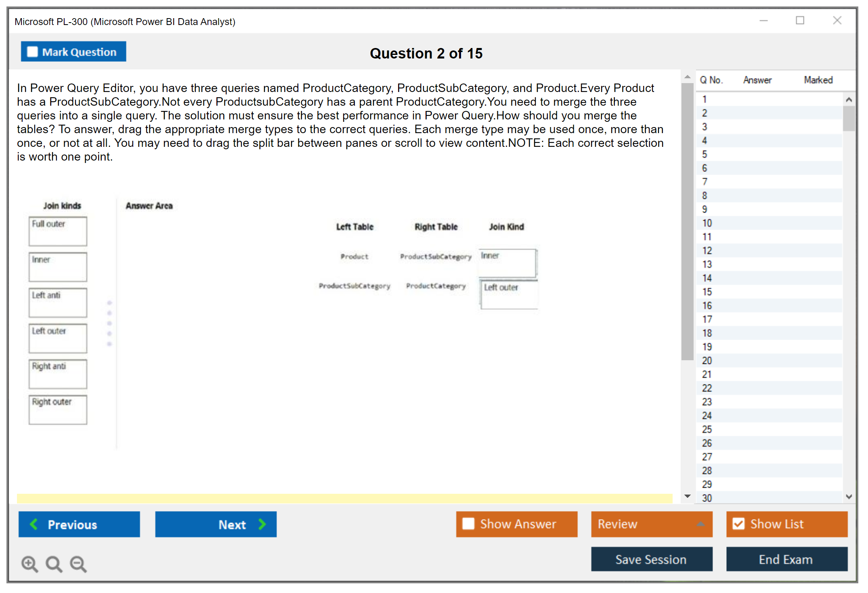Click the left arrow icon on Previous
The width and height of the screenshot is (868, 593).
pyautogui.click(x=34, y=524)
